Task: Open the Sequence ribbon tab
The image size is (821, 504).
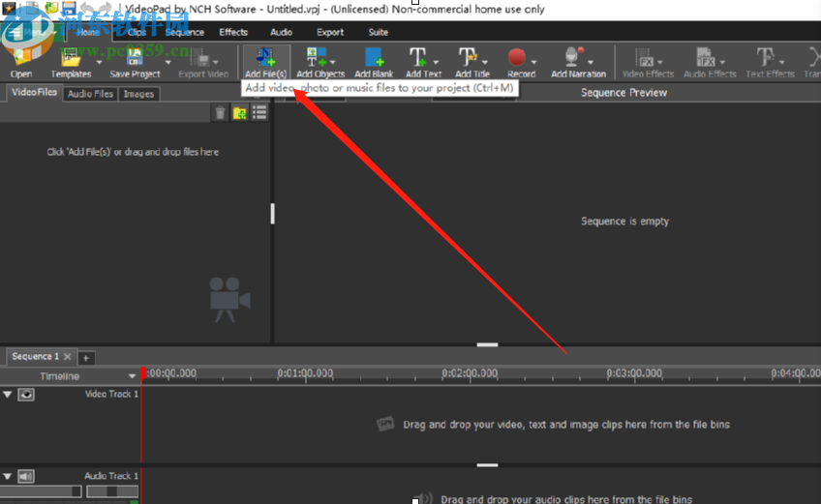Action: click(184, 33)
